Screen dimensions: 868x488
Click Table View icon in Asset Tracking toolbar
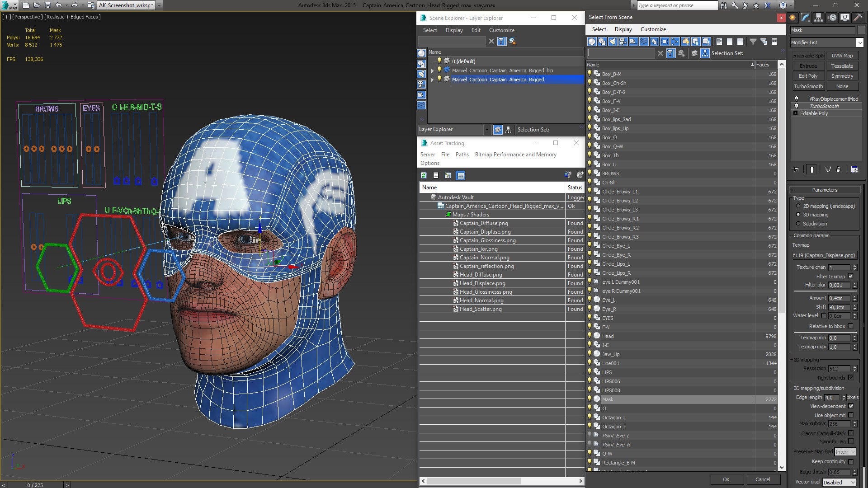(460, 175)
